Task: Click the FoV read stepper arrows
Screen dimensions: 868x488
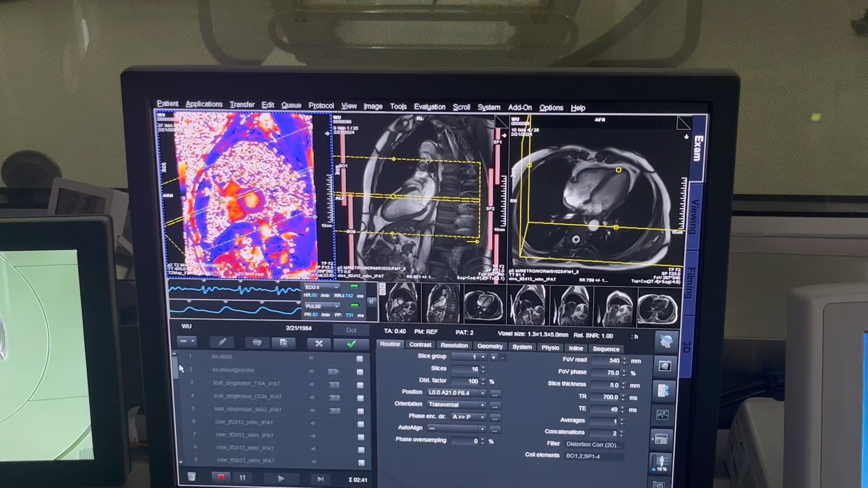Action: coord(624,361)
